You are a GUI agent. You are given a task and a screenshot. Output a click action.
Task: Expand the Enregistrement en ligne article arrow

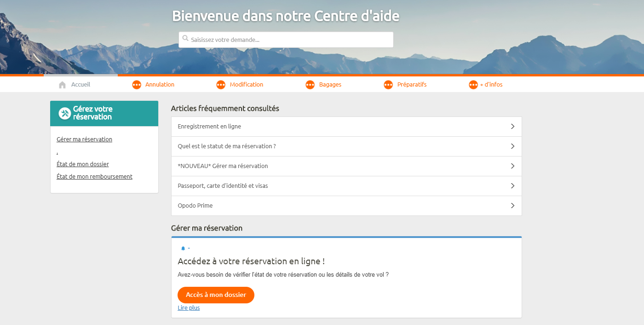point(512,127)
